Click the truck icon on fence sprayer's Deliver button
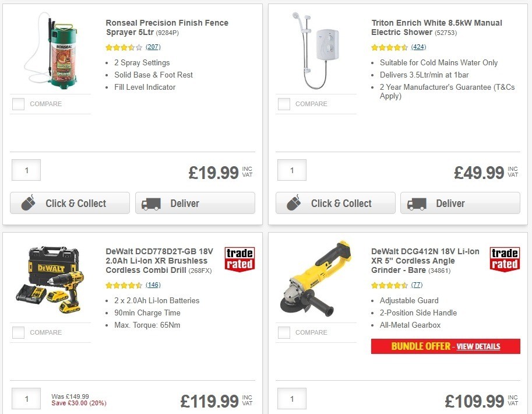This screenshot has height=414, width=532. coord(152,204)
